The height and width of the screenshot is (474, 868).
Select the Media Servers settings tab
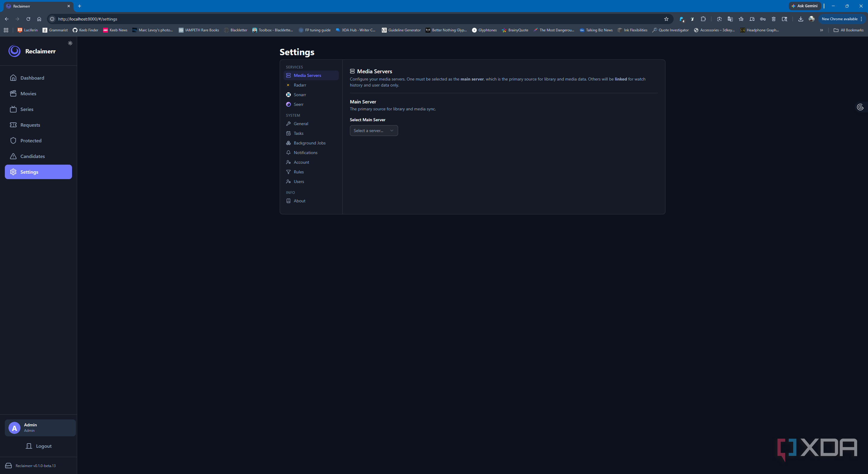[x=311, y=75]
